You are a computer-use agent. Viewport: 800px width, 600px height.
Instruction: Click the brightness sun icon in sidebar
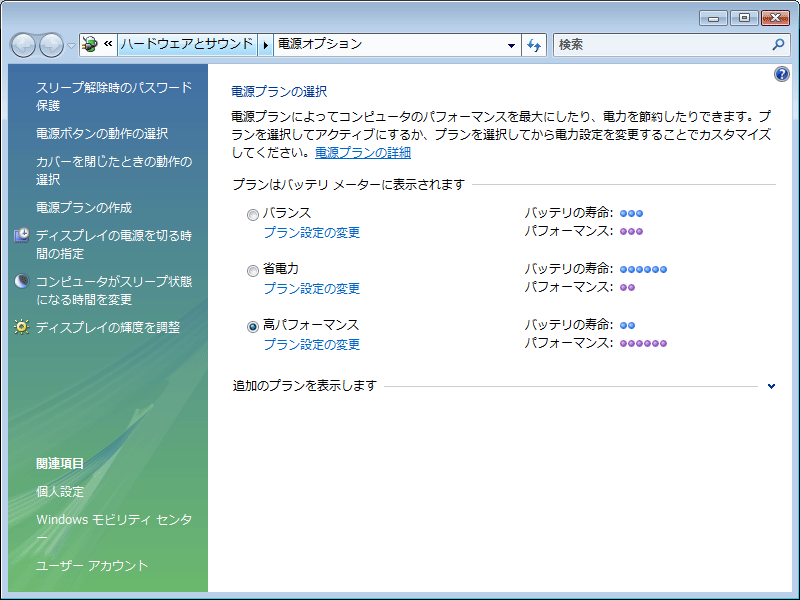[x=21, y=327]
